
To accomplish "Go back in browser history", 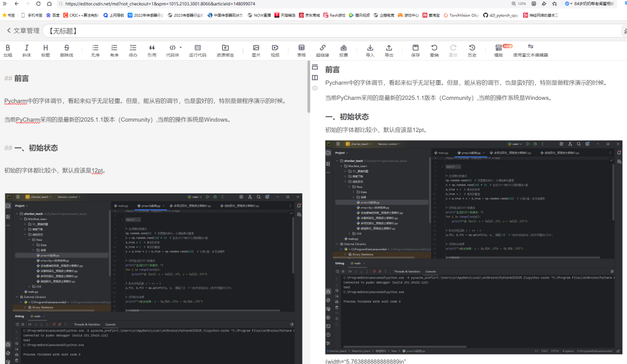I will [17, 3].
